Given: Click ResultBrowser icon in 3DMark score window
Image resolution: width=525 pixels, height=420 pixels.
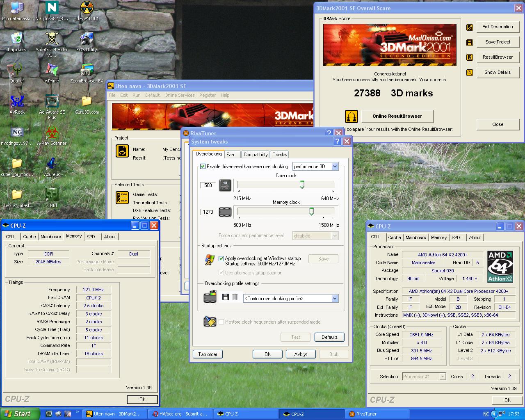Looking at the screenshot, I should tap(470, 57).
